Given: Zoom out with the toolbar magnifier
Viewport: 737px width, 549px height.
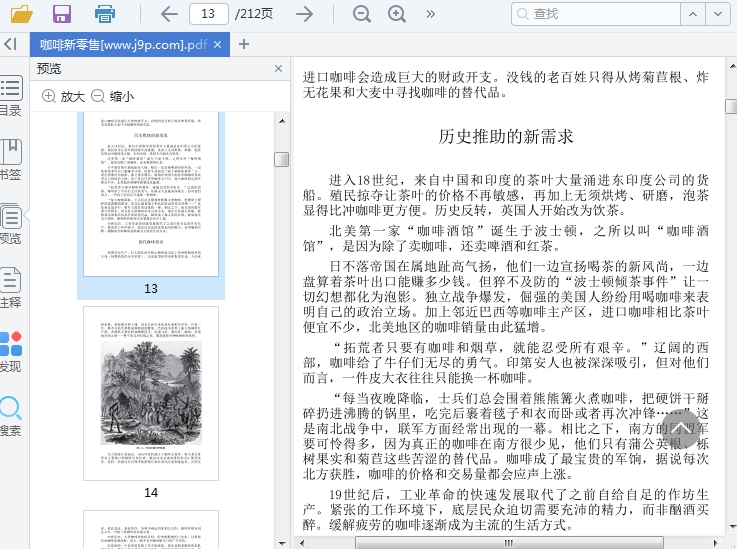Looking at the screenshot, I should coord(361,14).
